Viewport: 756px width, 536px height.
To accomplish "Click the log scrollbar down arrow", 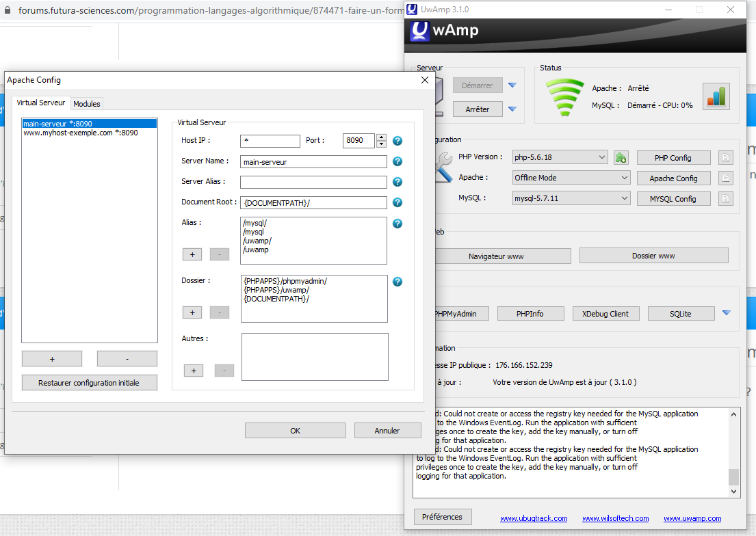I will tap(734, 492).
